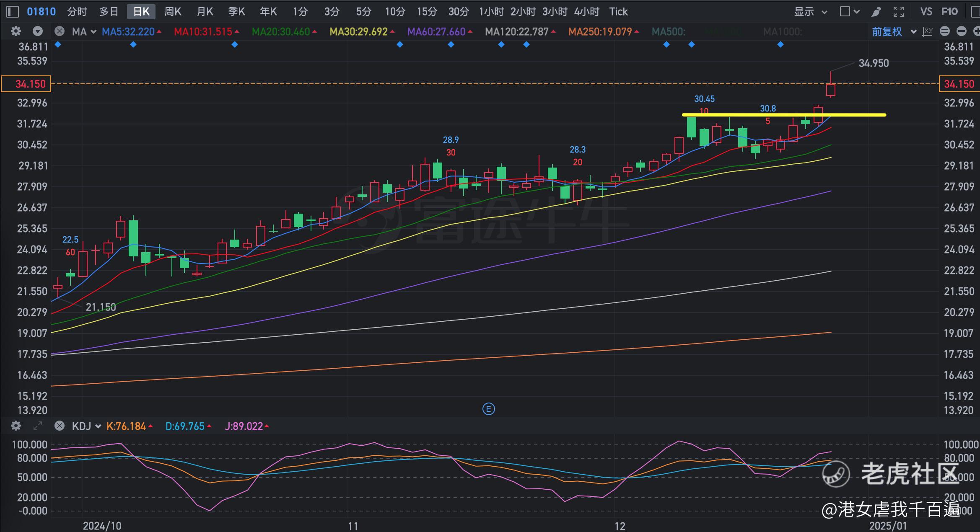Image resolution: width=980 pixels, height=532 pixels.
Task: Open VS stock comparison
Action: (926, 12)
